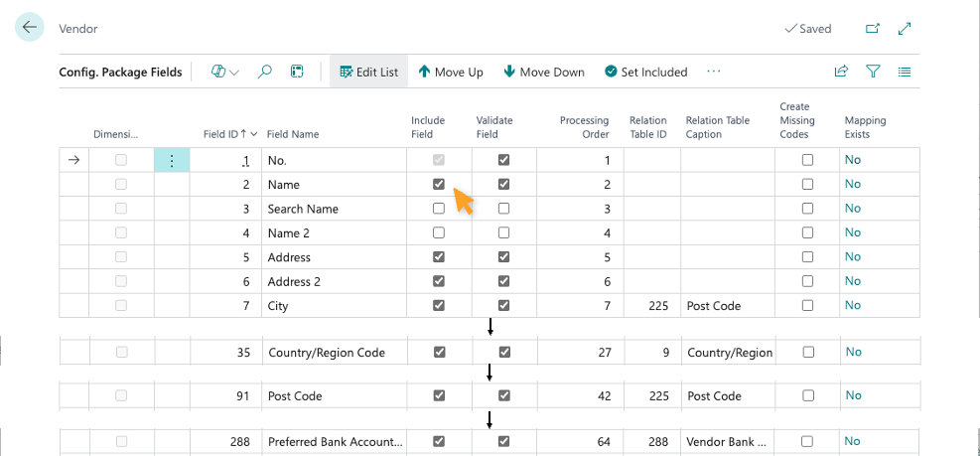Viewport: 980px width, 456px height.
Task: Go back using the back arrow
Action: (30, 28)
